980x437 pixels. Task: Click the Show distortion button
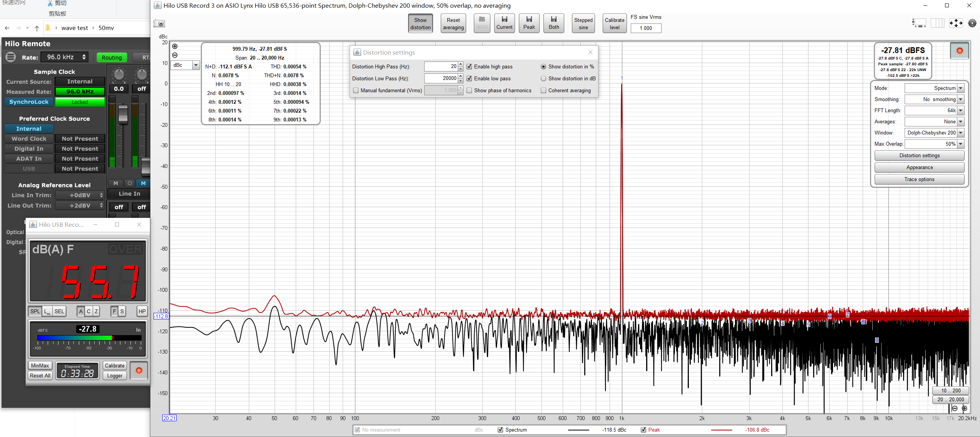(420, 23)
